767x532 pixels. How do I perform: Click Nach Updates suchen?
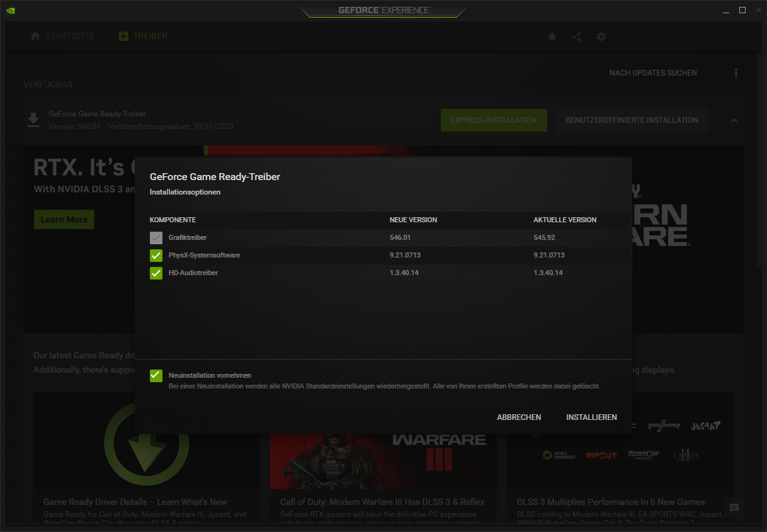pos(653,73)
